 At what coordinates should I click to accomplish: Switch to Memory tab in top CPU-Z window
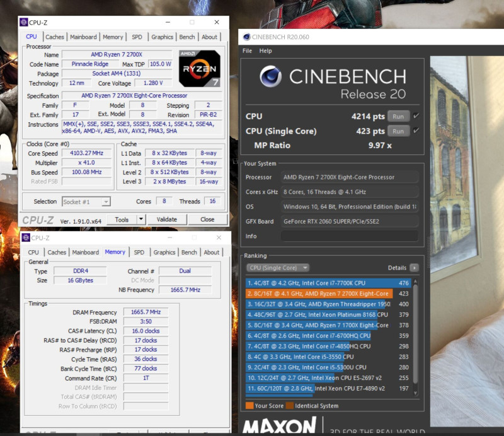pos(113,37)
